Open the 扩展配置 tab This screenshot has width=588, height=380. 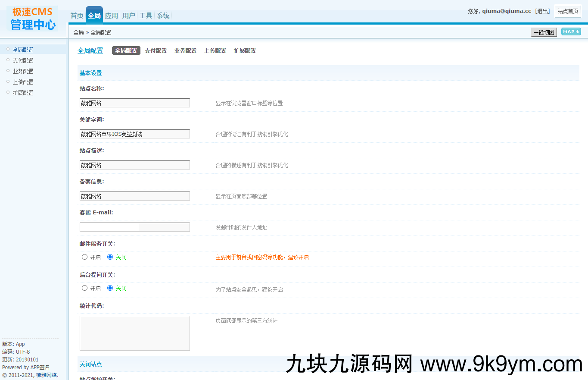245,50
